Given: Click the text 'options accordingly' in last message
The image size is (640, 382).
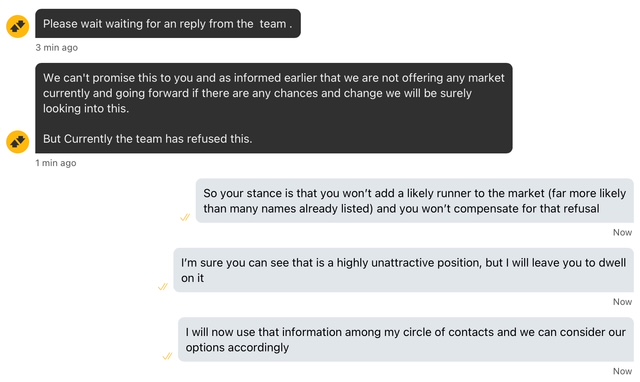Looking at the screenshot, I should coord(237,347).
